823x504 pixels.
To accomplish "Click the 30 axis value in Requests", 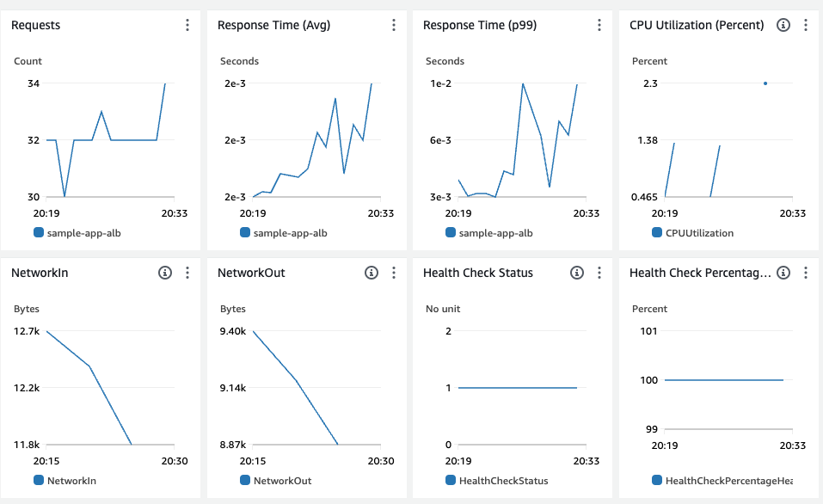I will [34, 197].
